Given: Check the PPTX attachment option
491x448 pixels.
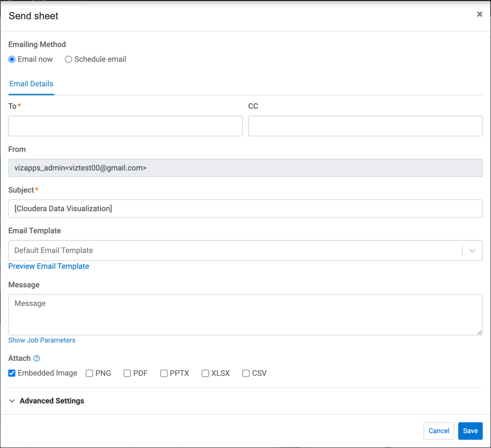Looking at the screenshot, I should (x=164, y=373).
